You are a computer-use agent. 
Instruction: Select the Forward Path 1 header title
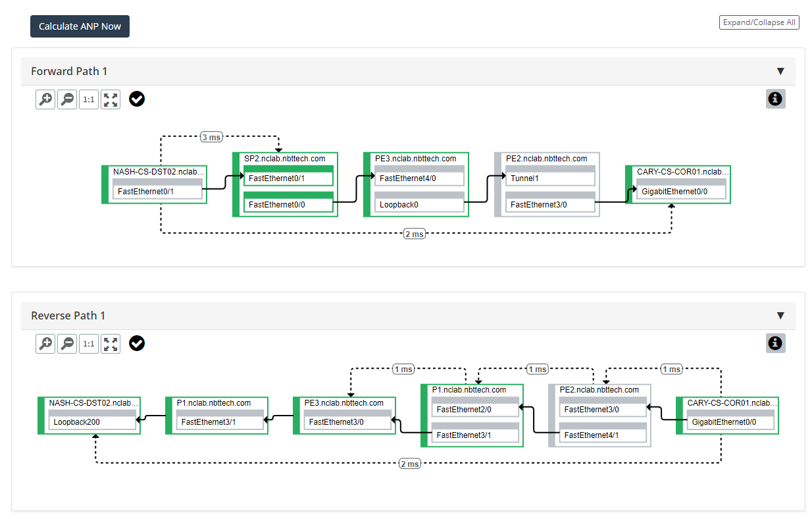click(x=69, y=71)
